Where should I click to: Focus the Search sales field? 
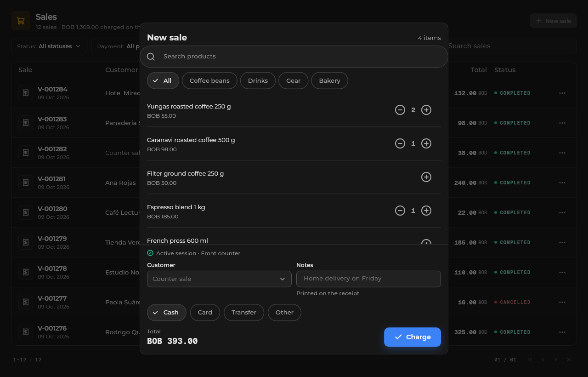tap(511, 46)
